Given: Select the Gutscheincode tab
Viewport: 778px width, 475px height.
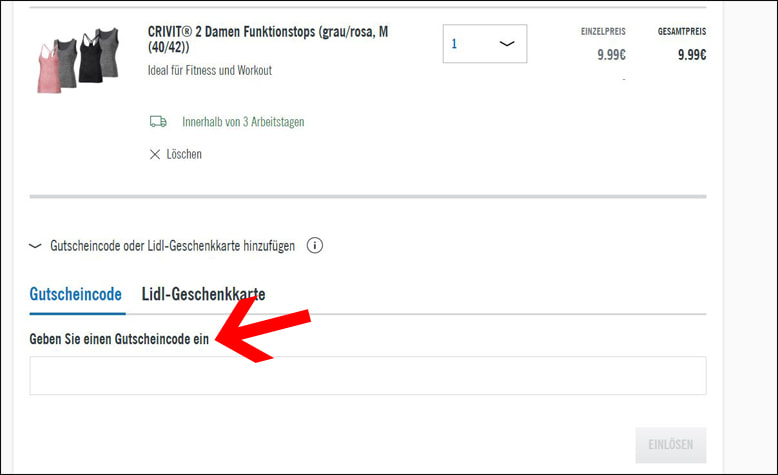Looking at the screenshot, I should point(75,294).
